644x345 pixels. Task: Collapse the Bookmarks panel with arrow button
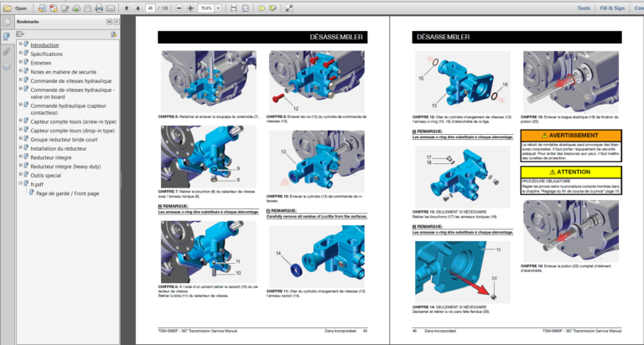117,21
